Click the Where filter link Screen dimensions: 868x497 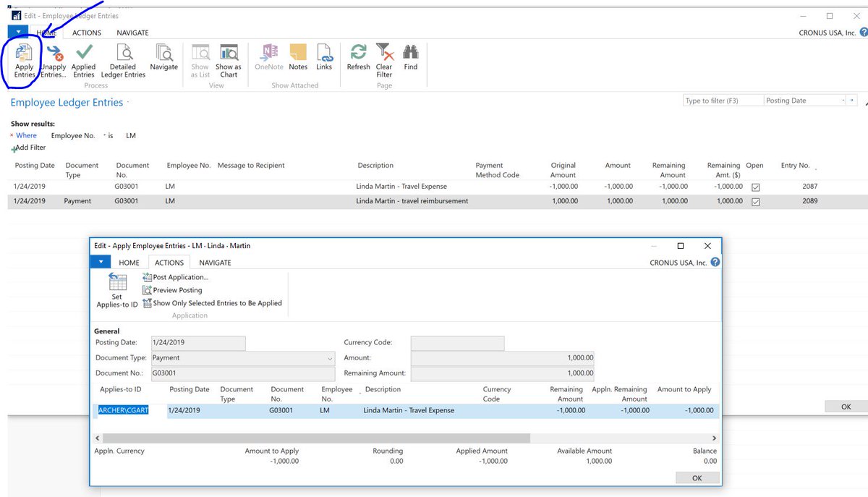click(26, 135)
